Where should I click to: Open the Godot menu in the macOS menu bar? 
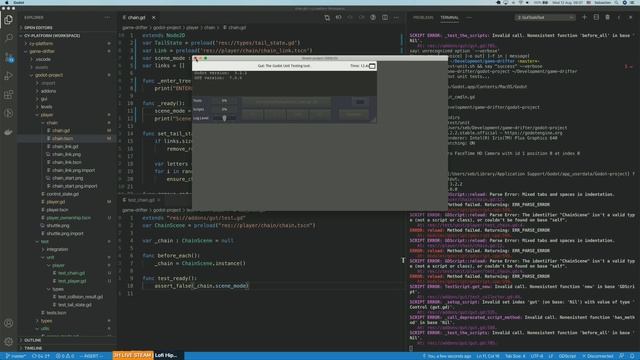19,2
